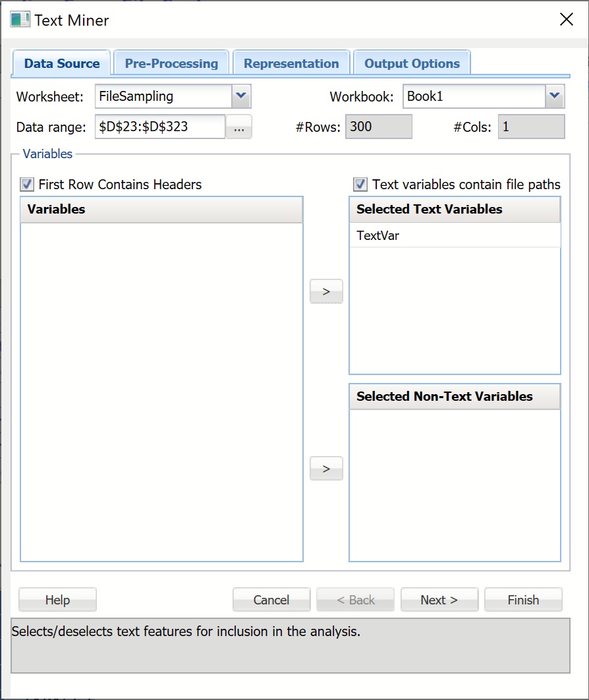Toggle First Row Contains Headers checkbox
The width and height of the screenshot is (589, 700).
click(x=27, y=185)
